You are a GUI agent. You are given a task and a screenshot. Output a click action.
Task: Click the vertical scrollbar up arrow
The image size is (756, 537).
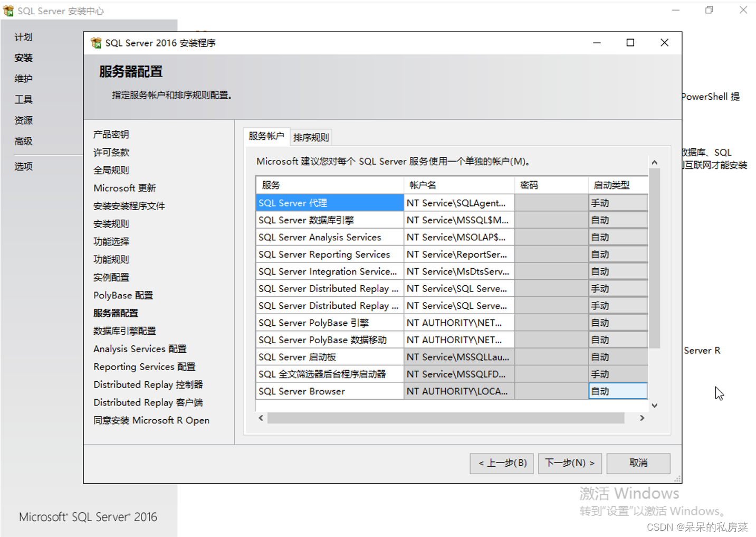pos(654,163)
